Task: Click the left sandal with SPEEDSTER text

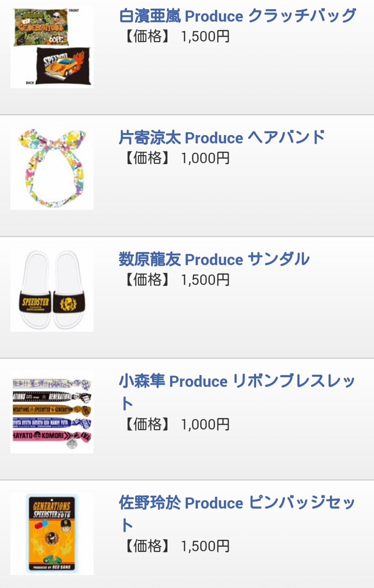Action: (x=35, y=289)
